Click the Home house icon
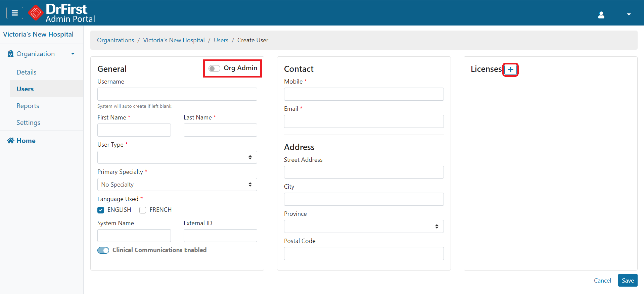The height and width of the screenshot is (294, 644). (x=11, y=141)
